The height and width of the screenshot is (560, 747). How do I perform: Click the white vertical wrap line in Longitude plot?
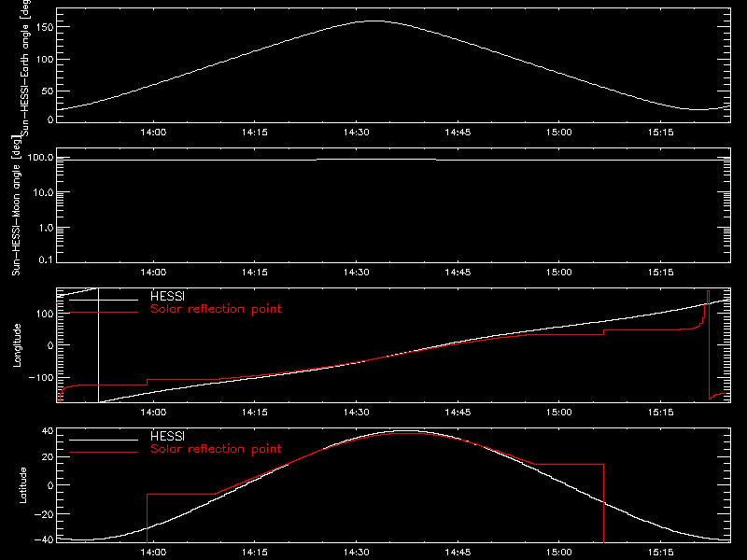point(98,345)
